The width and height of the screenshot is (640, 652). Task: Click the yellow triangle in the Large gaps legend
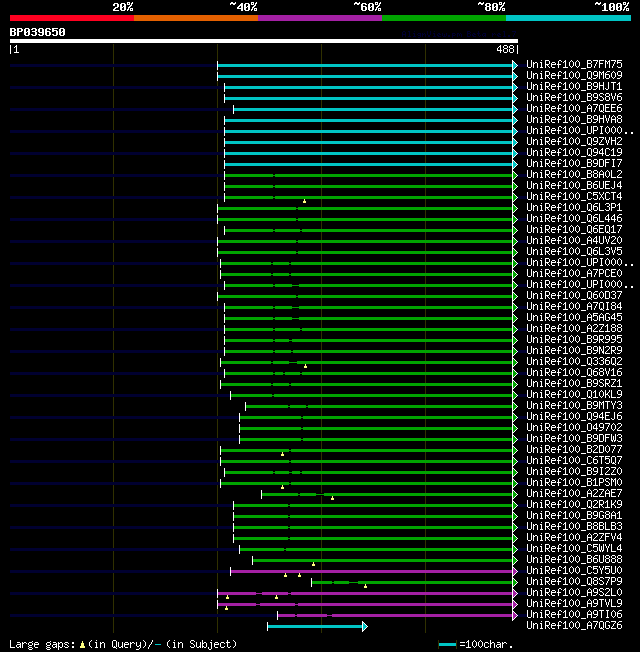click(82, 645)
